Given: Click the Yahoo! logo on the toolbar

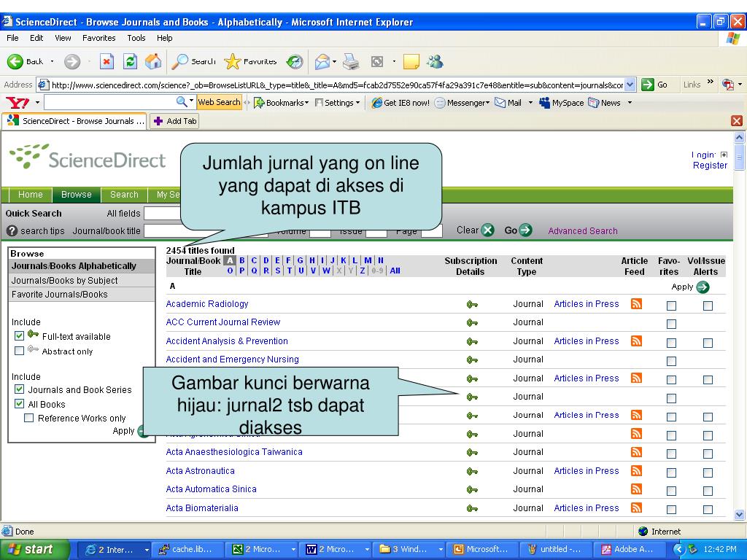Looking at the screenshot, I should pyautogui.click(x=18, y=102).
